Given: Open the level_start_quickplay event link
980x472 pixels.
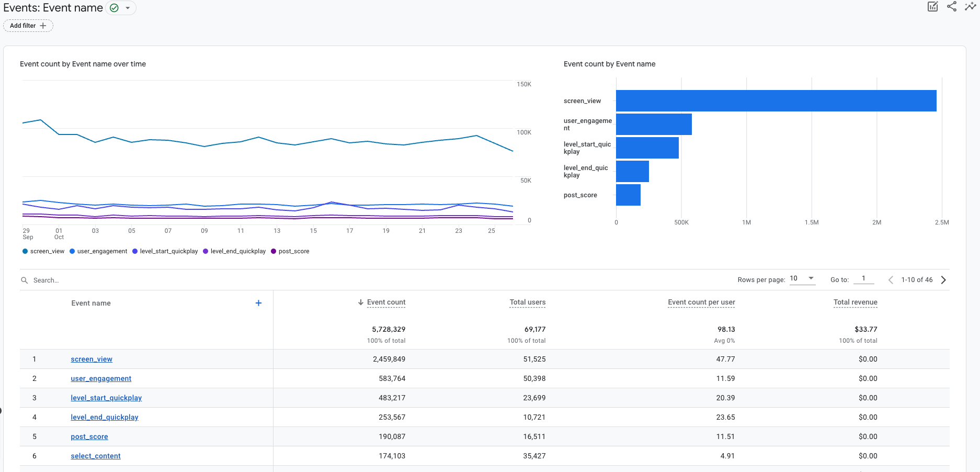Looking at the screenshot, I should 106,398.
